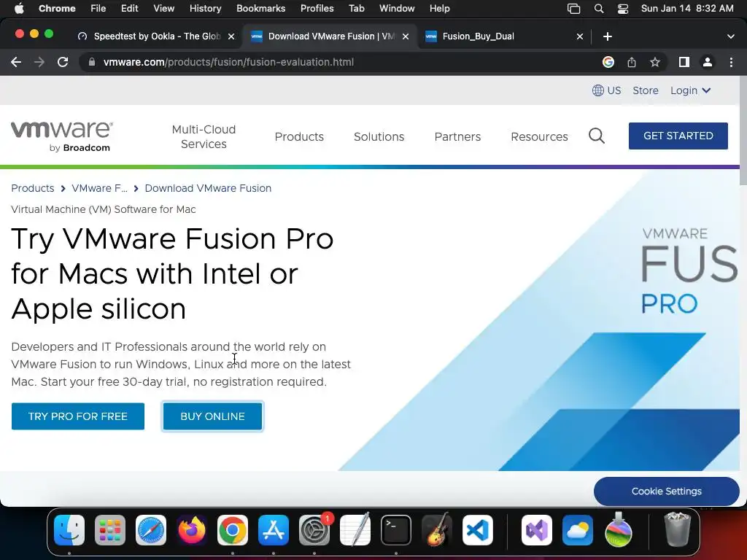
Task: Open the Trash in the Dock
Action: point(677,529)
